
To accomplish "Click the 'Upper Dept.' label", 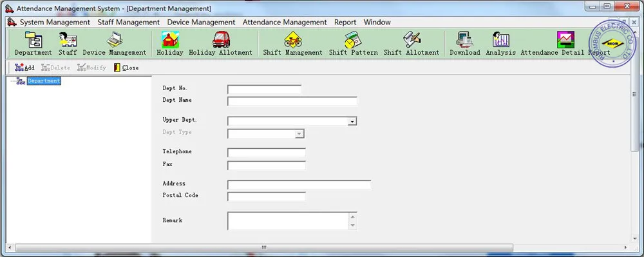I will click(x=180, y=120).
